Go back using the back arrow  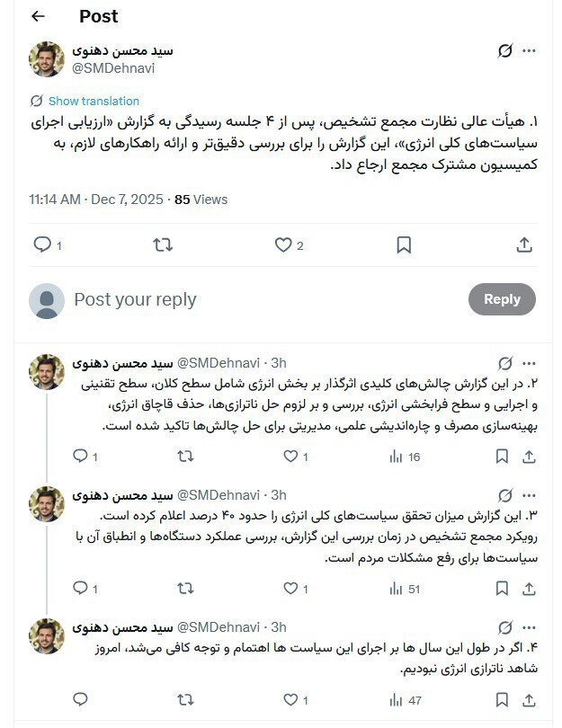[36, 16]
